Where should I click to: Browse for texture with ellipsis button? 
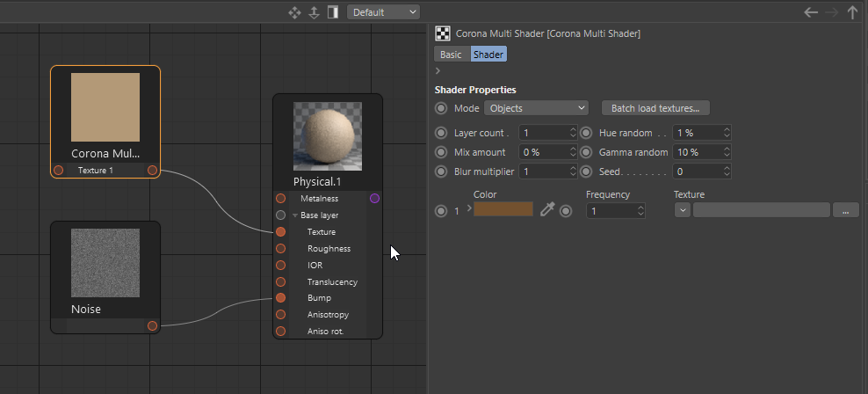[x=845, y=210]
